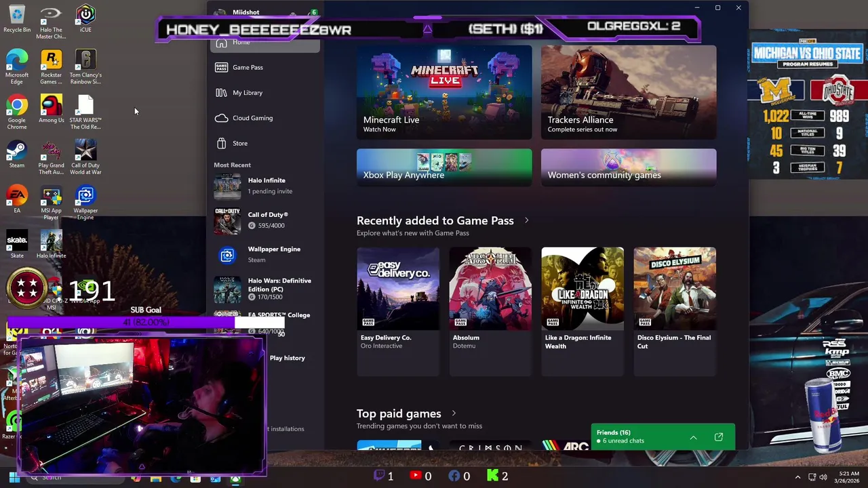Click the Store shopping bag icon
This screenshot has height=488, width=868.
[221, 143]
